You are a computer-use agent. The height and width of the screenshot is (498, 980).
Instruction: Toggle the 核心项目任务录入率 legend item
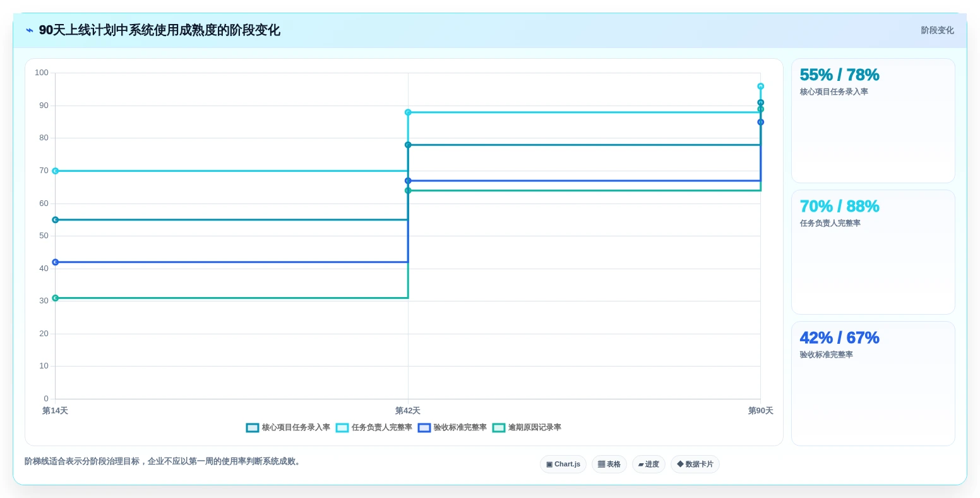[288, 428]
